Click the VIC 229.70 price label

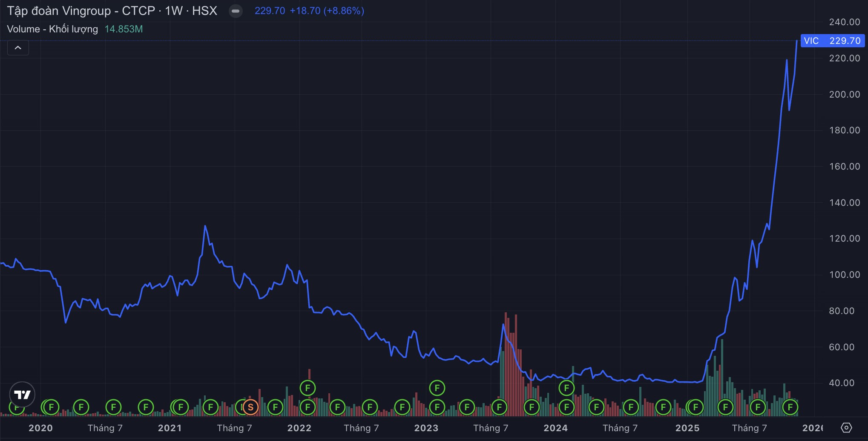[832, 41]
